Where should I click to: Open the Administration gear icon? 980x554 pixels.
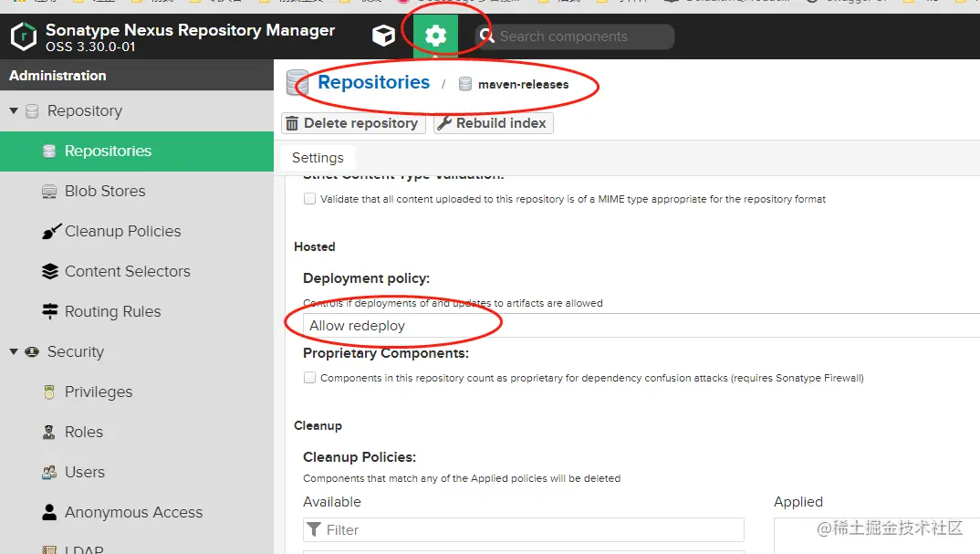[435, 37]
